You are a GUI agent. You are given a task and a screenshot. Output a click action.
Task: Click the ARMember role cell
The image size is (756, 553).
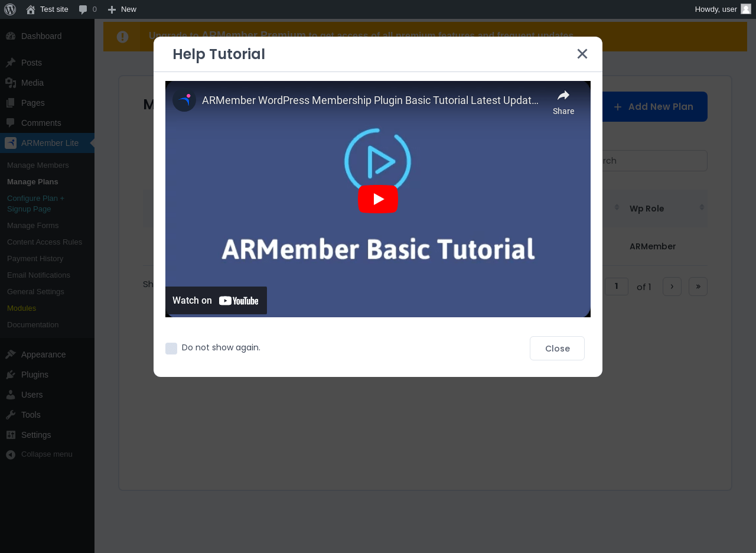coord(653,246)
